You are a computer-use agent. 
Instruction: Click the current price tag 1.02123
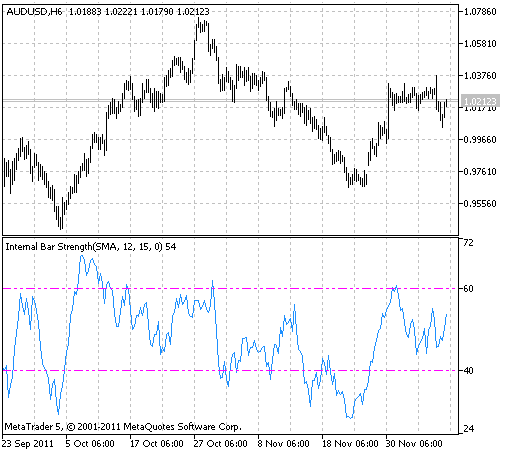coord(480,101)
